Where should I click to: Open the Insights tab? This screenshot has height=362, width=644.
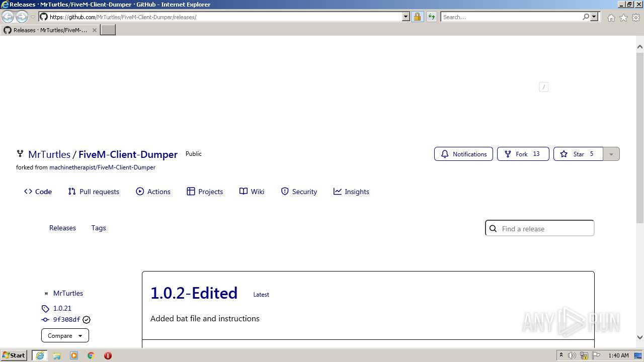point(351,192)
